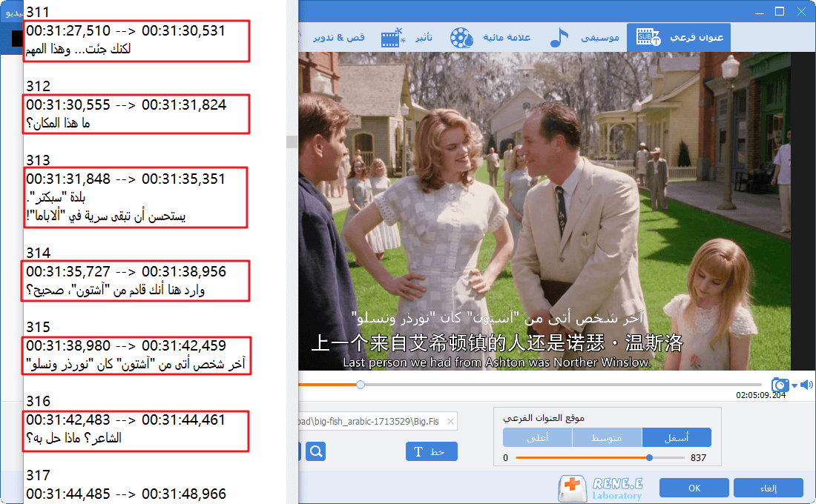Click the video duration 02:05:09.204

coord(760,395)
